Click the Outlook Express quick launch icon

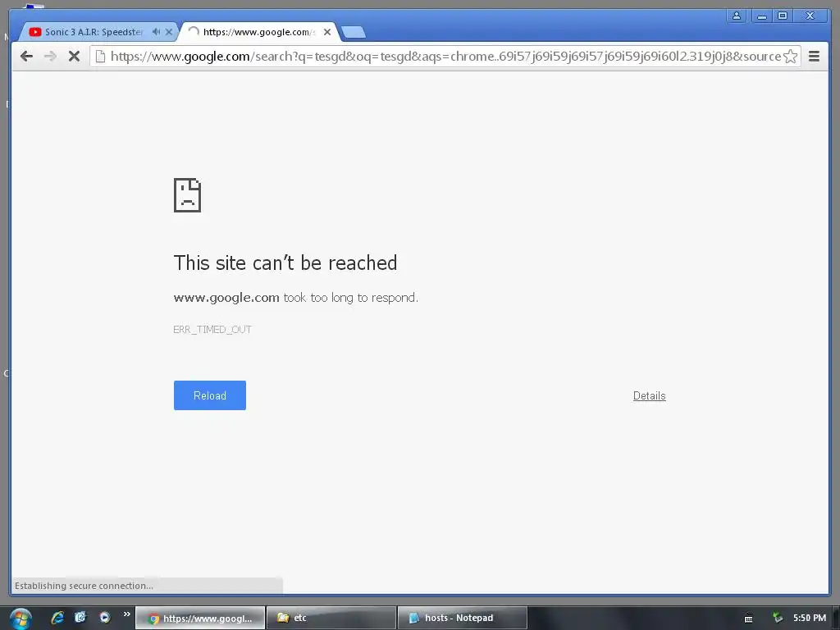[80, 618]
